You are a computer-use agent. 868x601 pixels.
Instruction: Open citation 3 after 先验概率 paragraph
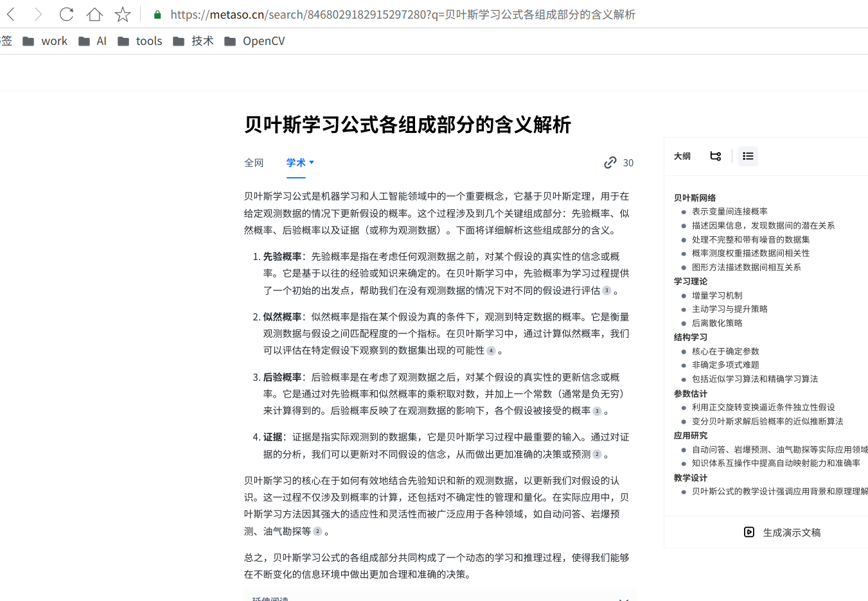[x=607, y=291]
